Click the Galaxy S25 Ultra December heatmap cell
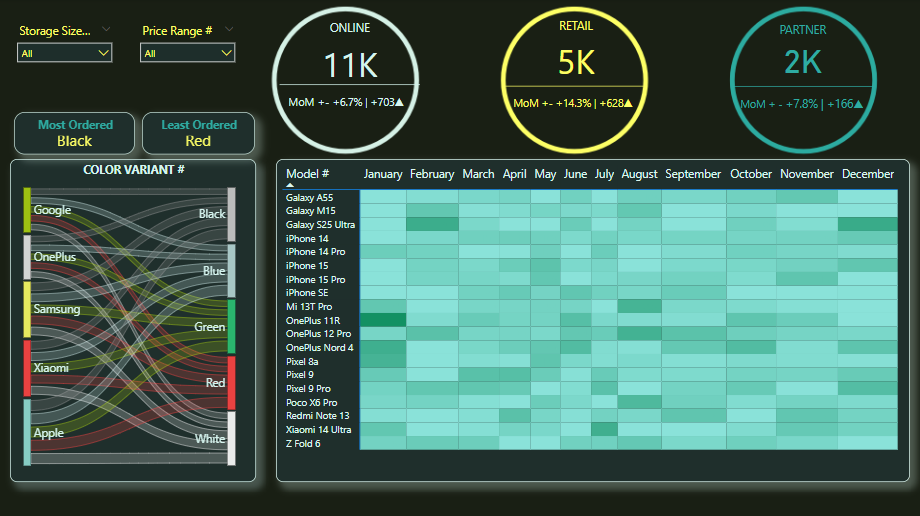 [x=867, y=224]
